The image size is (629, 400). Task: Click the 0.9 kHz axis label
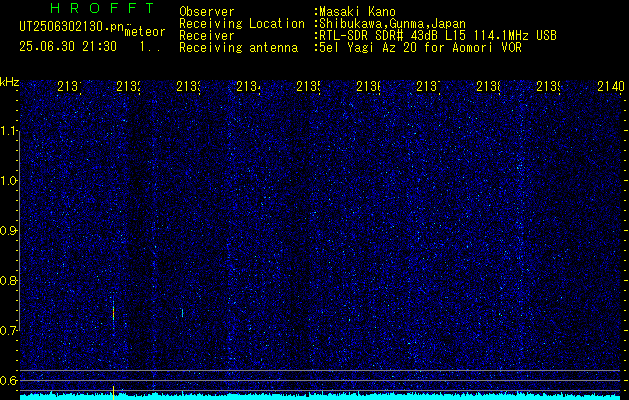9,231
